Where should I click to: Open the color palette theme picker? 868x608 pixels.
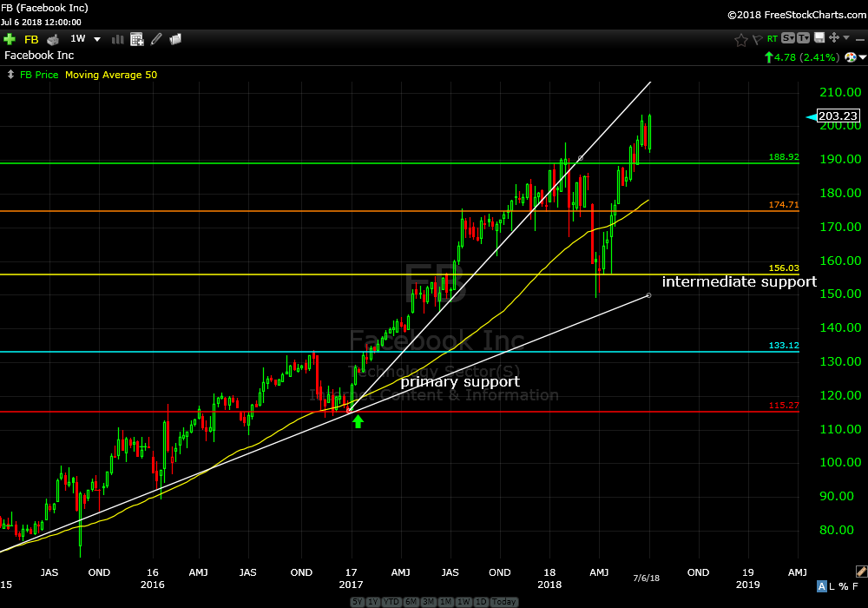(x=860, y=571)
